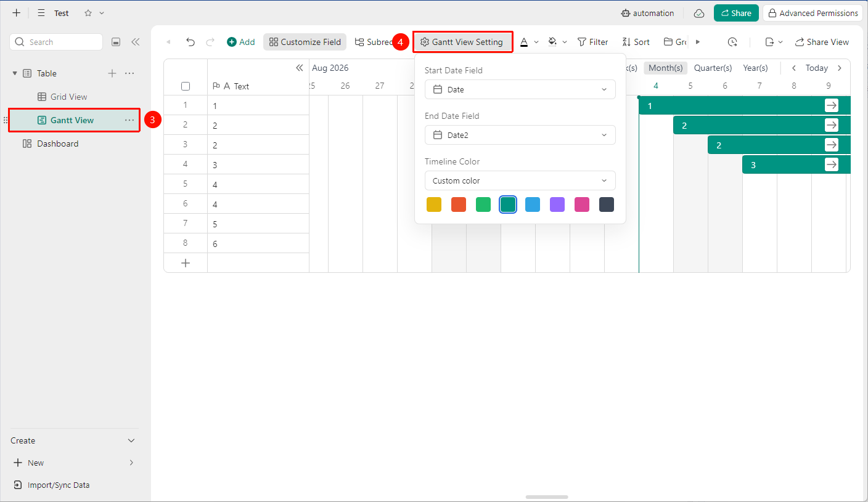Select the Month(s) timescale
The height and width of the screenshot is (502, 868).
pos(666,68)
